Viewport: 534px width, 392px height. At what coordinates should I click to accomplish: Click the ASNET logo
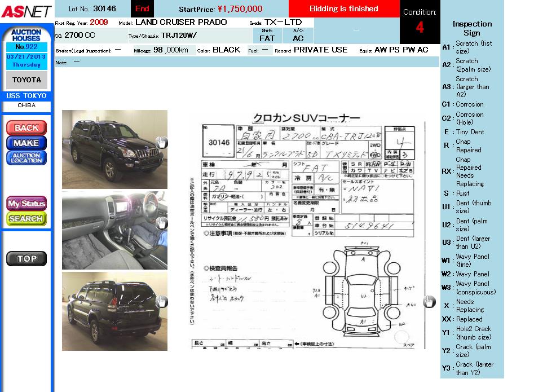[26, 11]
